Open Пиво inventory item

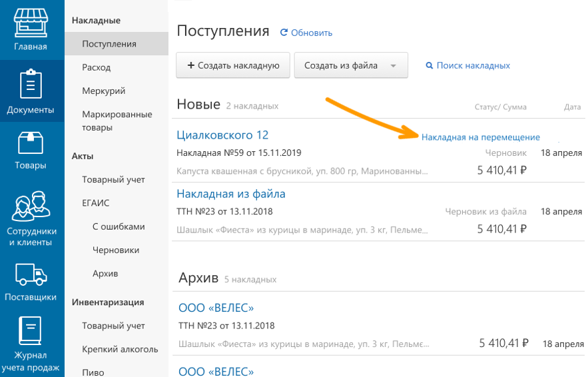pos(93,372)
